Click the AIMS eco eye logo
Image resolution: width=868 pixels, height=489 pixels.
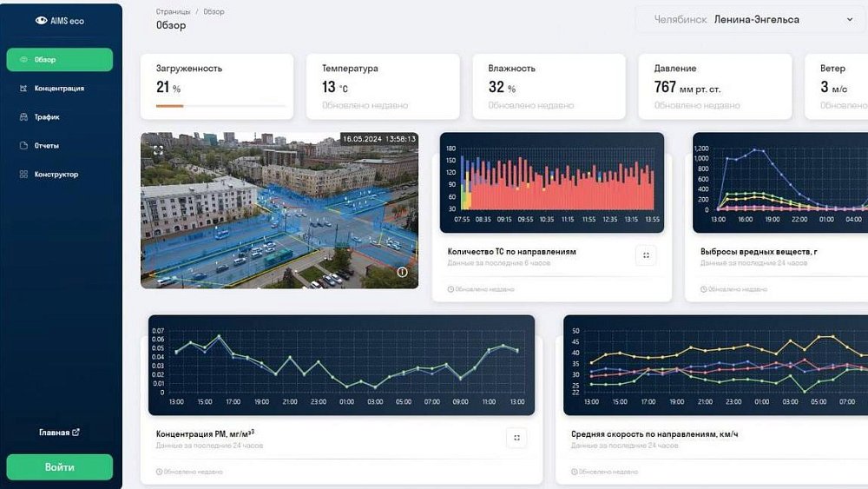tap(42, 21)
